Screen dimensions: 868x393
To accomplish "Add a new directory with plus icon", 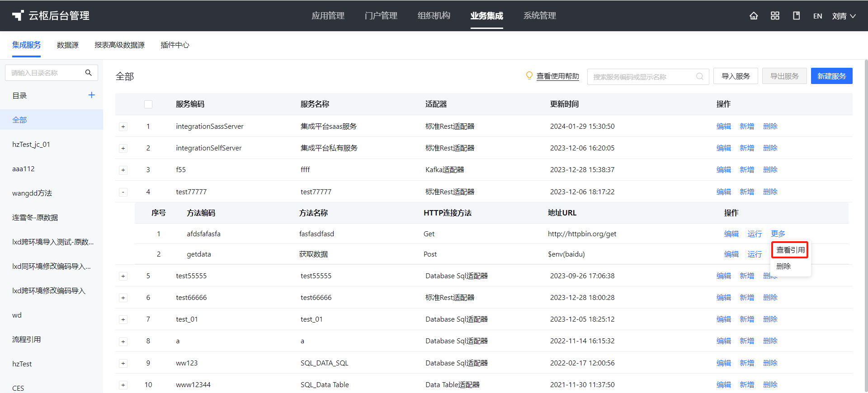I will (x=92, y=95).
